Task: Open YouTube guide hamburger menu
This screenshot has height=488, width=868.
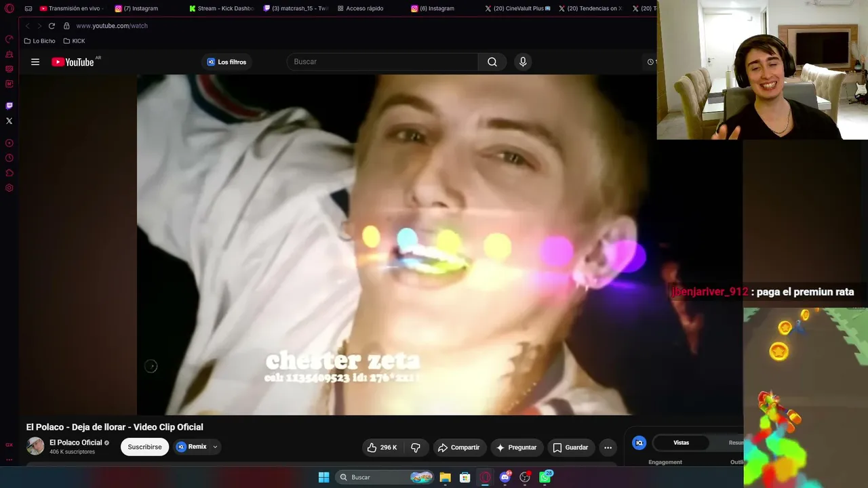Action: coord(35,62)
